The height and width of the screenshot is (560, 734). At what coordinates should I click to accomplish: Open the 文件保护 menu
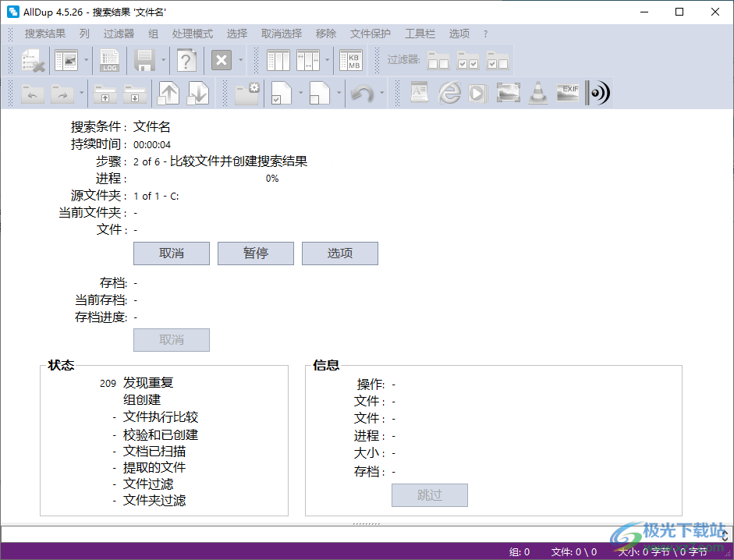(371, 34)
